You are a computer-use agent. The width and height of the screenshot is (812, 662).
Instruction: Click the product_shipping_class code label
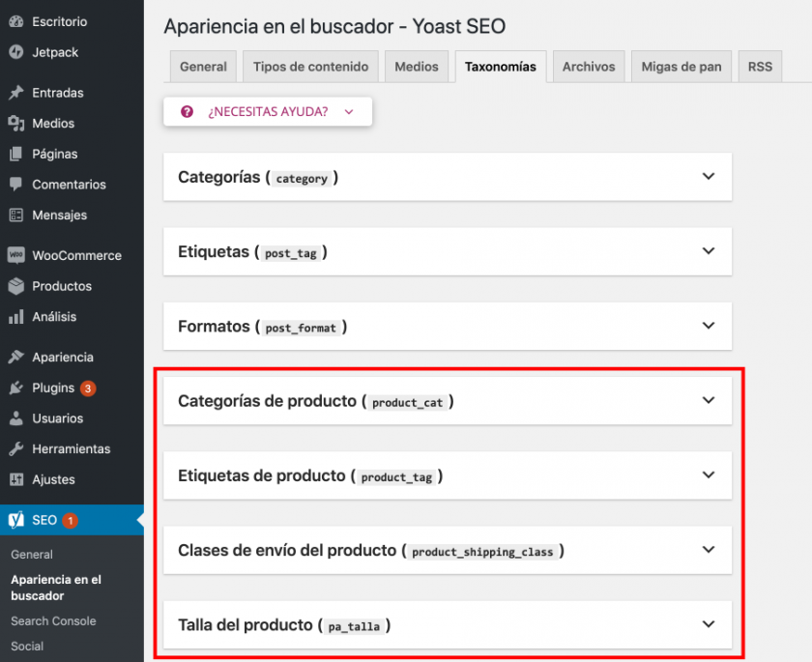coord(482,552)
